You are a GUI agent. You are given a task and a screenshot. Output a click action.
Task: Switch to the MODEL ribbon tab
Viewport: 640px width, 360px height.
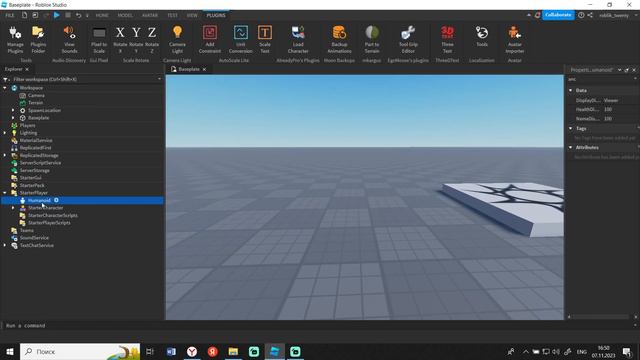point(125,16)
